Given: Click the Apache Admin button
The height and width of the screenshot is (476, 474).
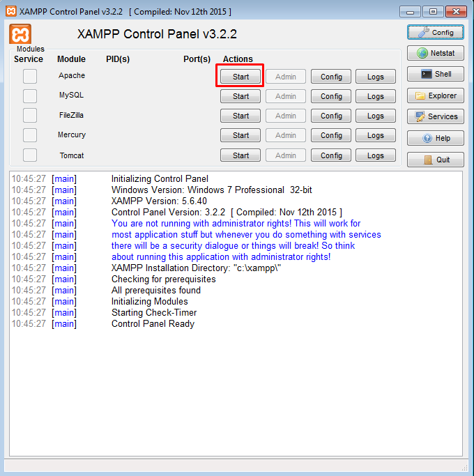Looking at the screenshot, I should (285, 77).
